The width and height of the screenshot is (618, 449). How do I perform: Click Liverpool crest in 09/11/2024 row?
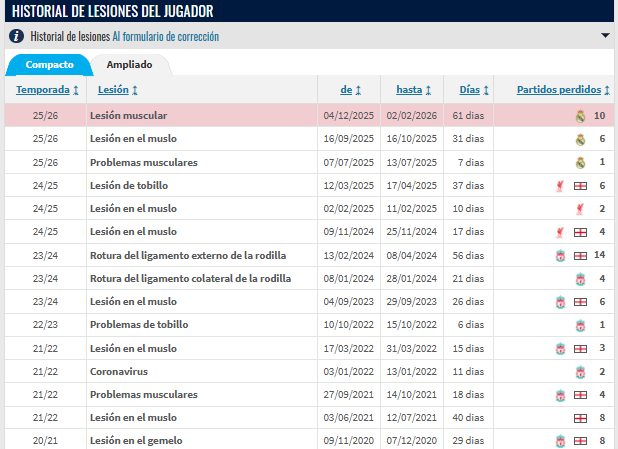[x=560, y=232]
